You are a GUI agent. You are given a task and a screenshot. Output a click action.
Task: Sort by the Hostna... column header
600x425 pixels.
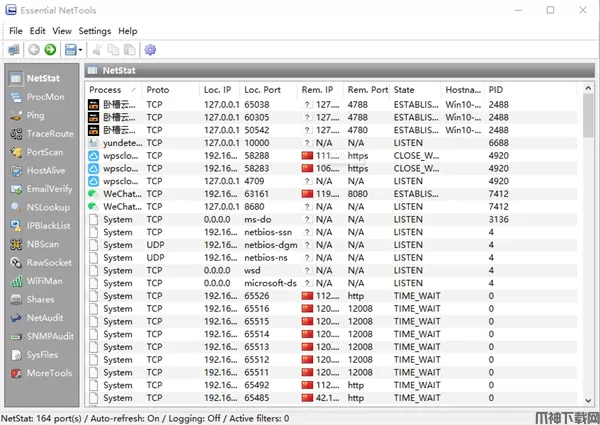[x=463, y=90]
